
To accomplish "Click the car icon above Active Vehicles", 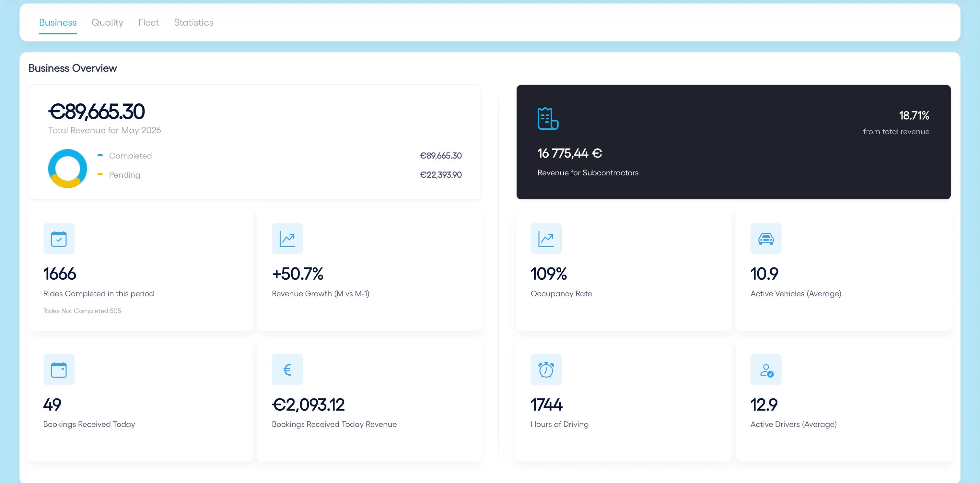I will (766, 239).
